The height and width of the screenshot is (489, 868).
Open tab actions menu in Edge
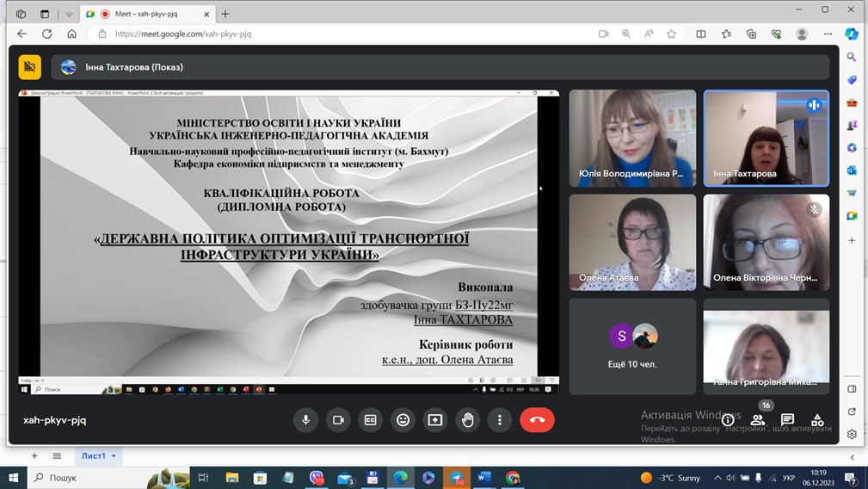click(45, 14)
